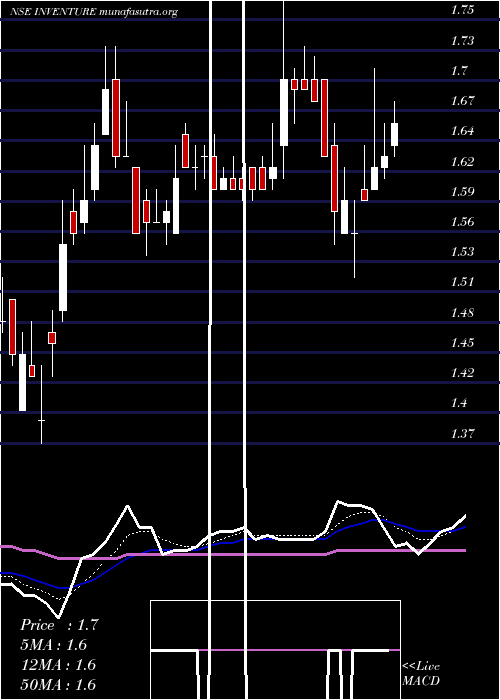Viewport: 500px width, 700px height.
Task: Click the 'Price : 1.7' readout
Action: click(x=59, y=625)
